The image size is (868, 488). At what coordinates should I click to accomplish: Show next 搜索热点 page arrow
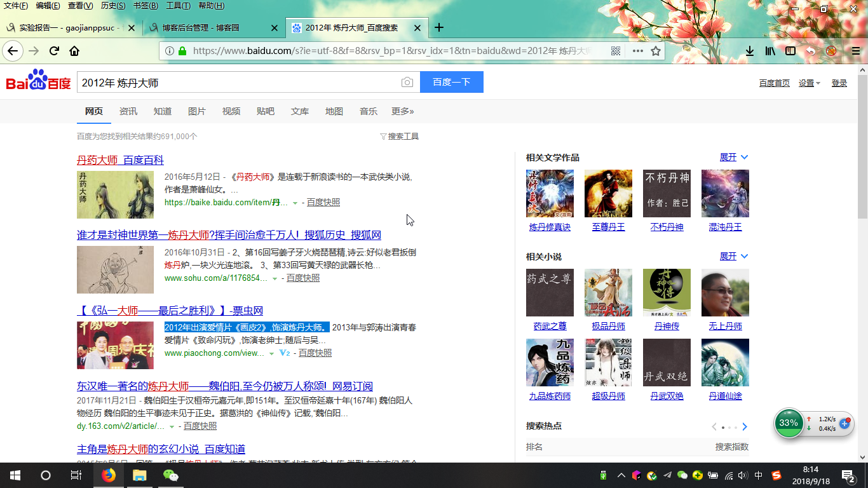[x=745, y=427]
